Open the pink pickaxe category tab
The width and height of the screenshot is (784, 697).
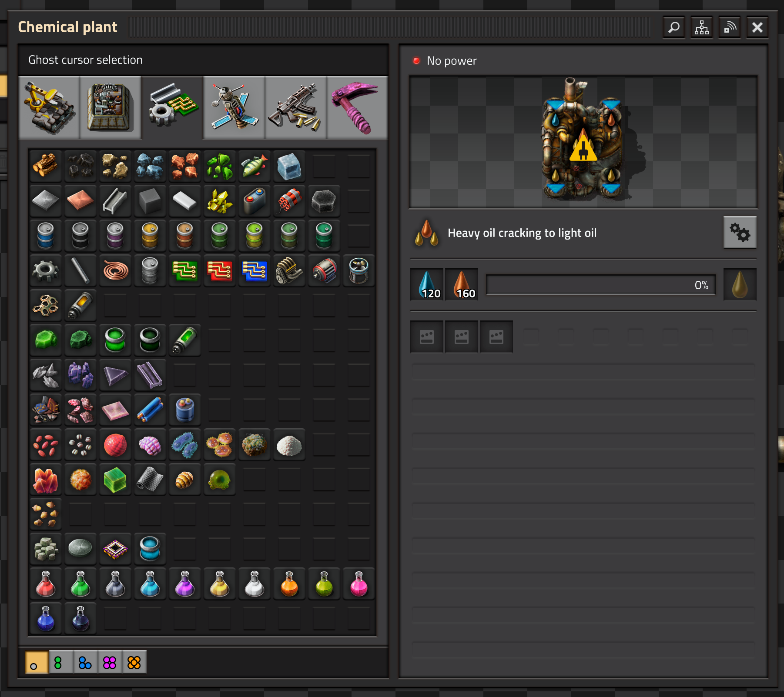[x=357, y=107]
